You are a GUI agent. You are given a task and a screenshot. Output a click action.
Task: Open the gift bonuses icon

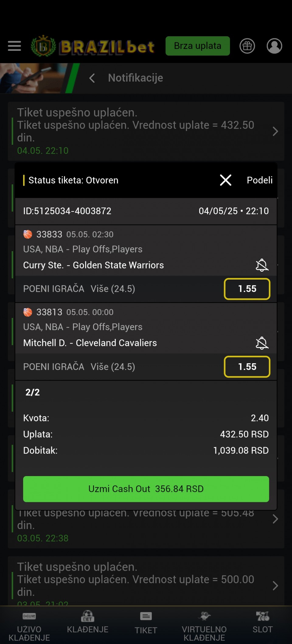tap(247, 46)
